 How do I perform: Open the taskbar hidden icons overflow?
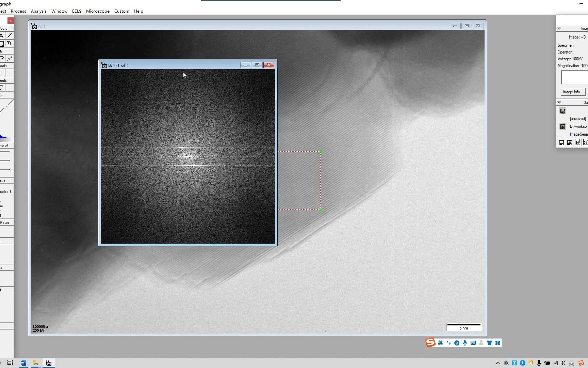tap(497, 363)
